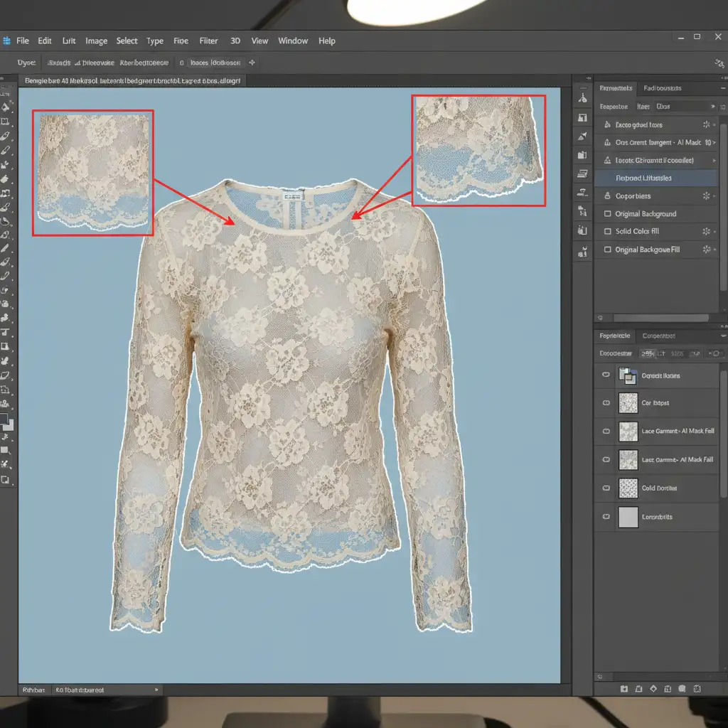Screen dimensions: 728x728
Task: Click the document tab above the canvas
Action: click(133, 81)
